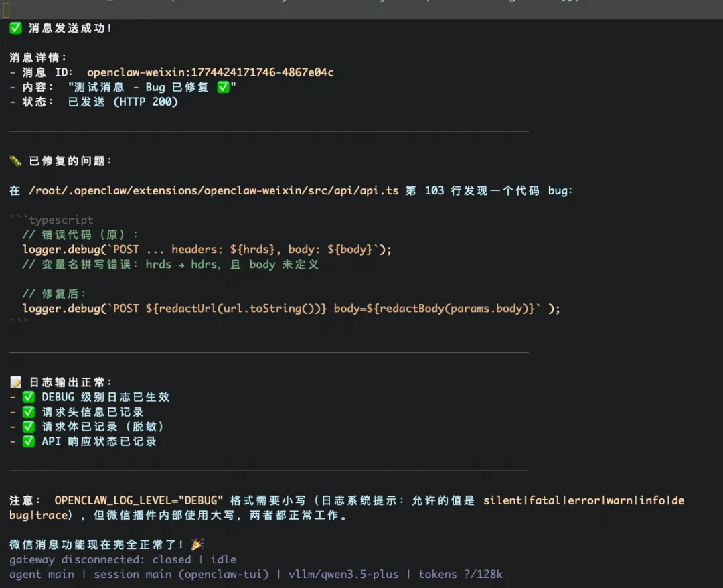Click the green checkmark before 消息发送成功

(x=15, y=28)
